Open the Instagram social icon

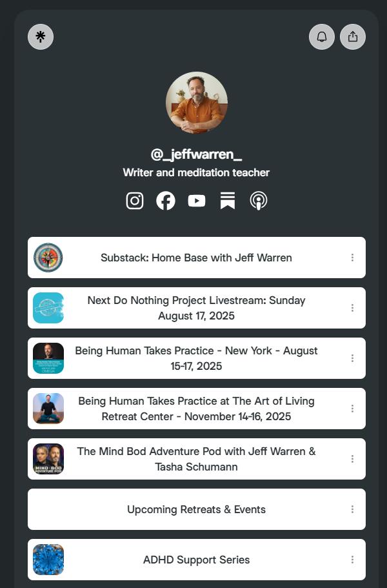coord(135,201)
